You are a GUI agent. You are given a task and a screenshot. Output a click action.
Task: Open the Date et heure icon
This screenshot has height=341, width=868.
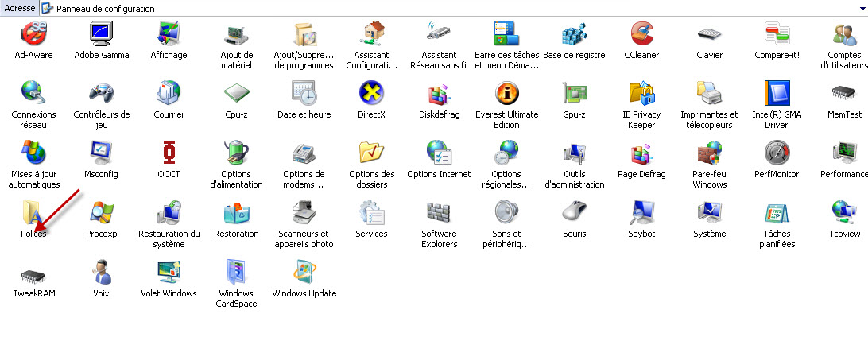coord(304,95)
